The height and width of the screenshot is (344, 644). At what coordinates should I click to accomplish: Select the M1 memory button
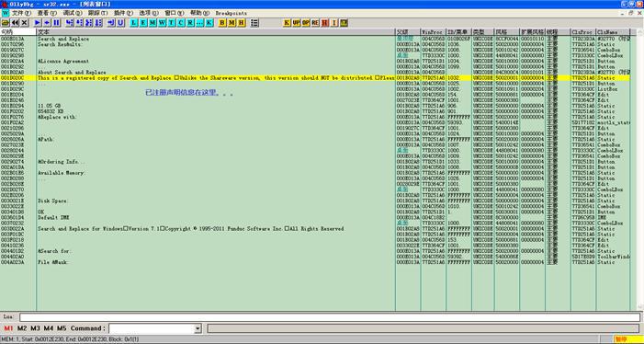(x=8, y=328)
